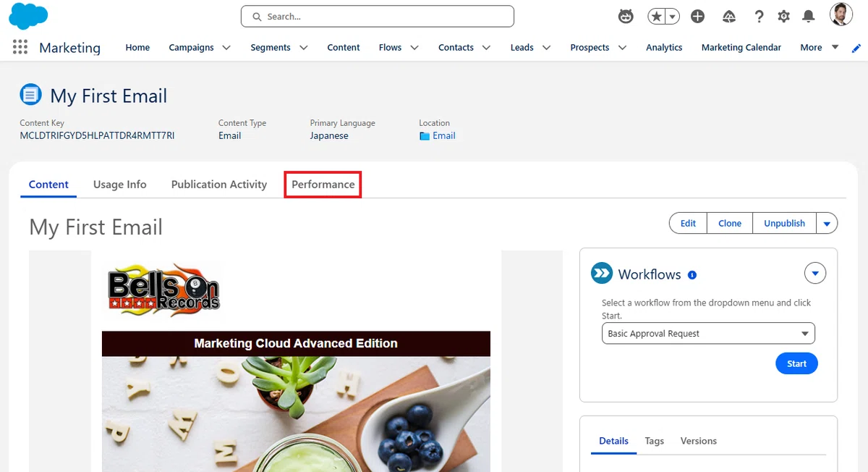
Task: Expand the Prospects chevron menu
Action: point(622,48)
